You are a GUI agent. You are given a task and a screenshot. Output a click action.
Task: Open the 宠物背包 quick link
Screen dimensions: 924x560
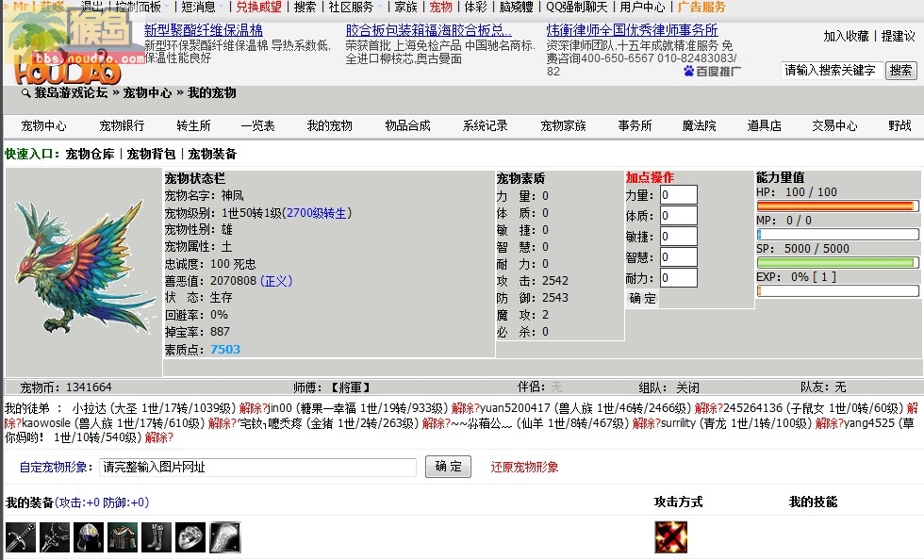[151, 154]
